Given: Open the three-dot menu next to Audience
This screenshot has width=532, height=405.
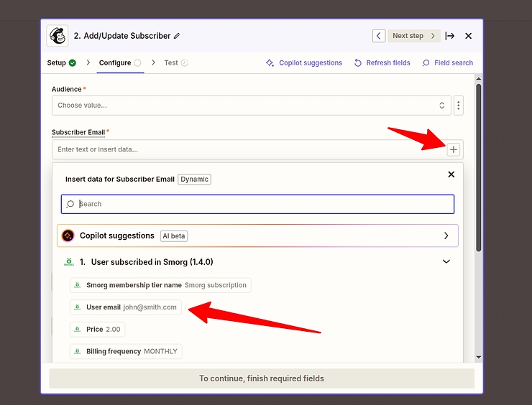Looking at the screenshot, I should tap(459, 106).
